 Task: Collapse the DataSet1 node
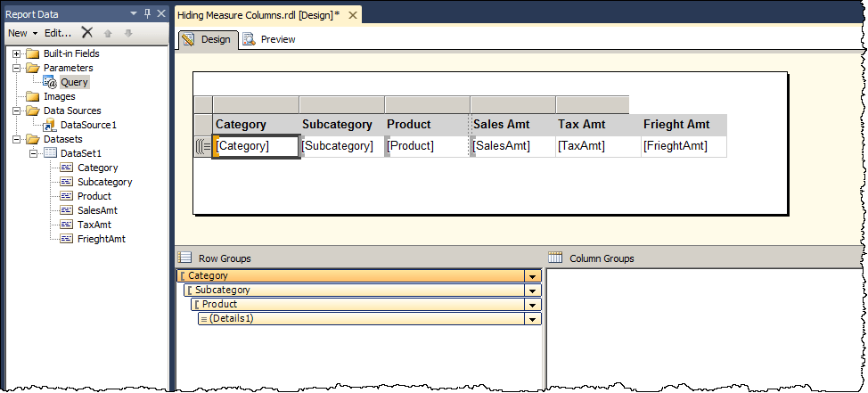pos(34,152)
